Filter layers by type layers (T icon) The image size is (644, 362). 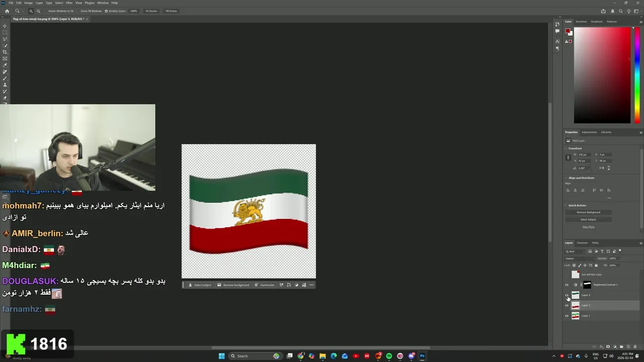[602, 251]
